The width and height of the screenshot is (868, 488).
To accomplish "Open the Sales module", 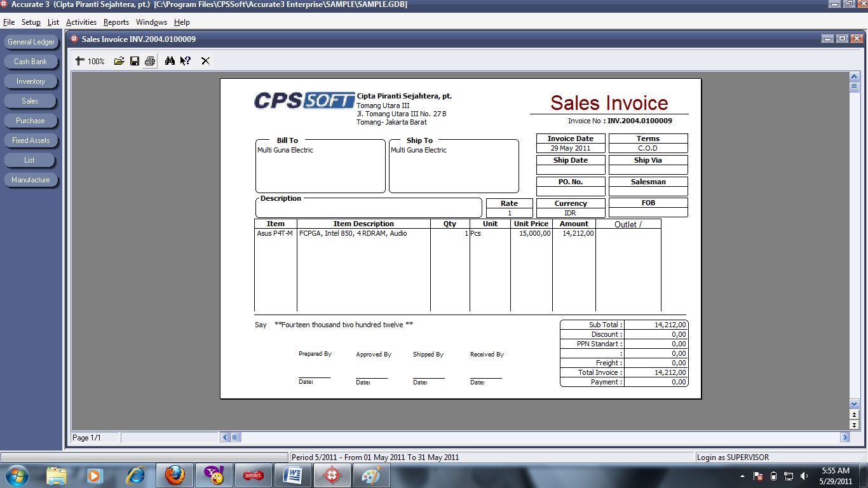I will pos(31,101).
